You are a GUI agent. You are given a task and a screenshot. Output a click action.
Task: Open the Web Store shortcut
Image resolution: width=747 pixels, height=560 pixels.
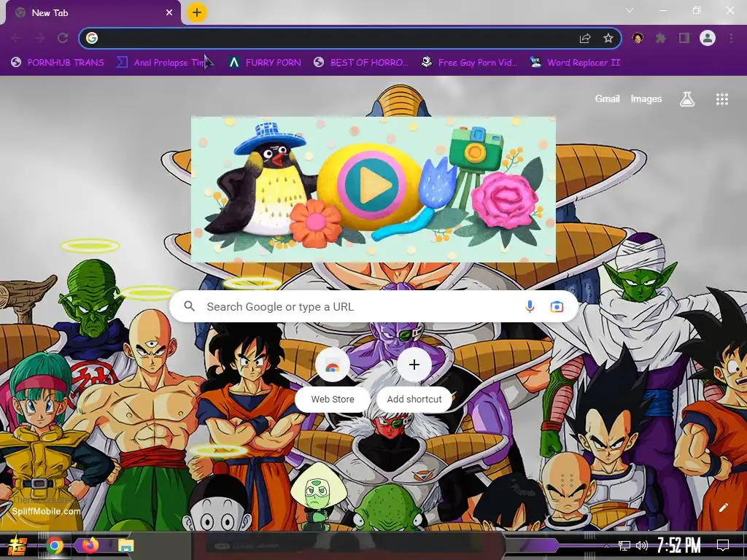click(333, 381)
